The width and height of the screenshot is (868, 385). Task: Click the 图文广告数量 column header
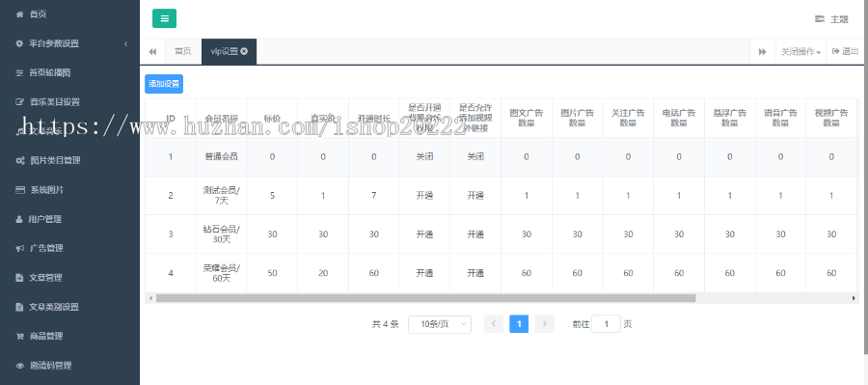(527, 118)
